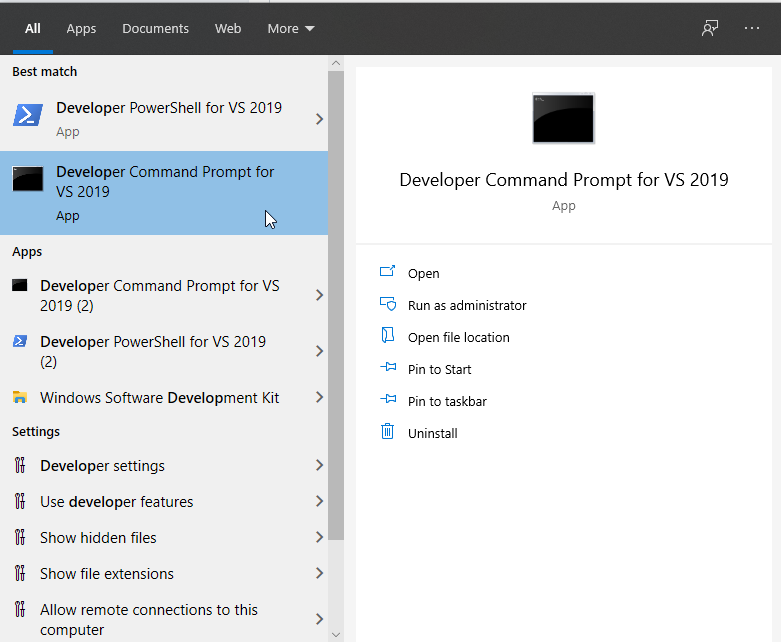This screenshot has width=781, height=642.
Task: Open Show file extensions result text
Action: 107,574
